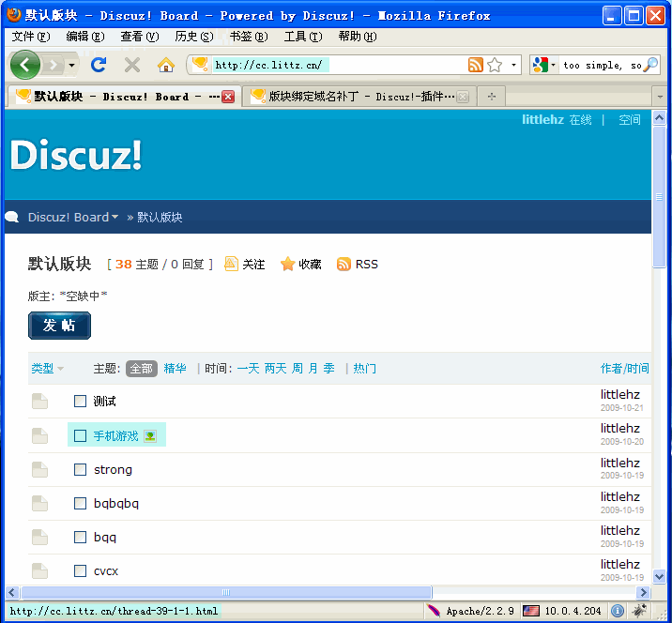Open the list all tabs dropdown
Screen dimensions: 672x623
coord(660,97)
